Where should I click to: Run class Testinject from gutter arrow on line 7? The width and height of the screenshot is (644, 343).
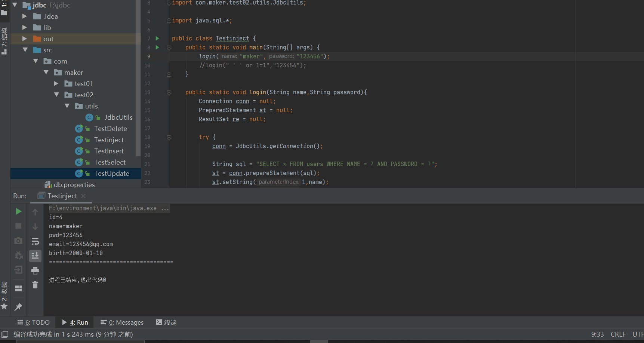pos(157,38)
